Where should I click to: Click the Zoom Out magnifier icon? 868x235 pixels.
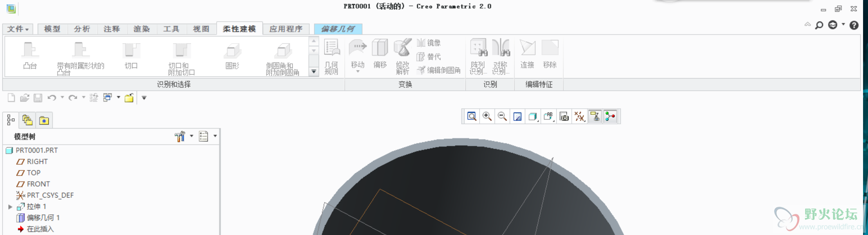(x=502, y=117)
